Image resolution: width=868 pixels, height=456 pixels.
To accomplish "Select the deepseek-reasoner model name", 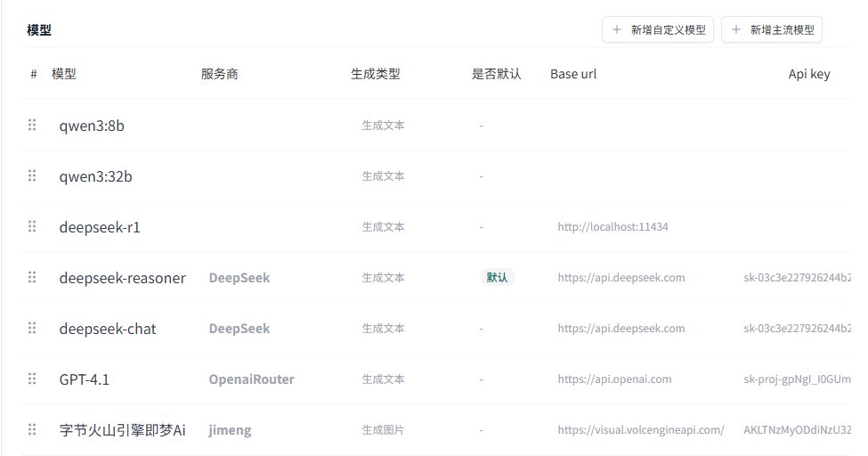I will 122,278.
